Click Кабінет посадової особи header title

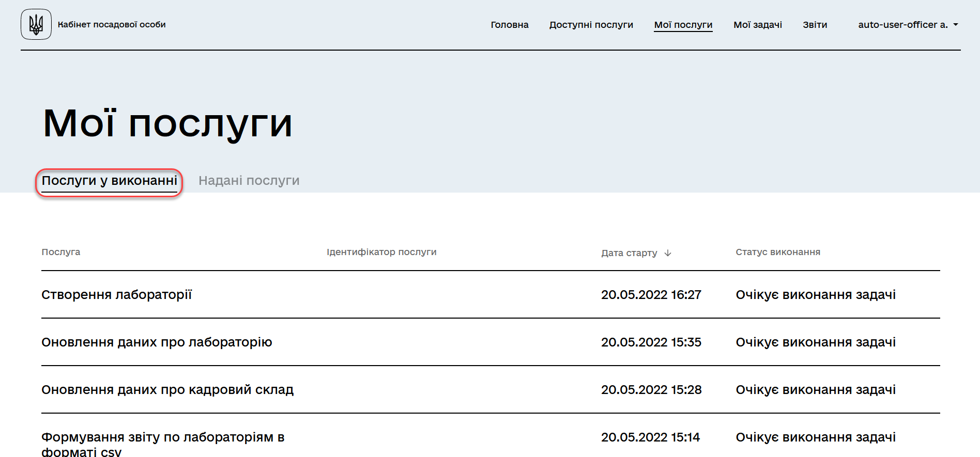[x=112, y=25]
